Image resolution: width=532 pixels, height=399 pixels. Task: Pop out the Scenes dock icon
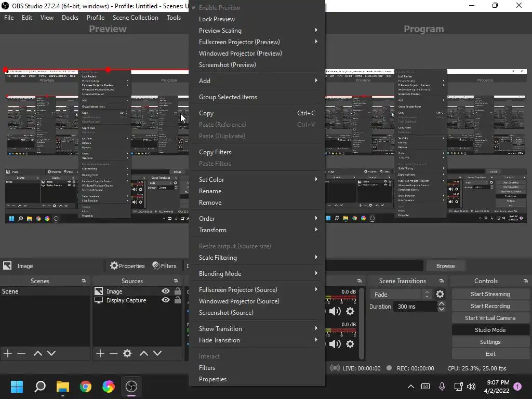[x=84, y=281]
